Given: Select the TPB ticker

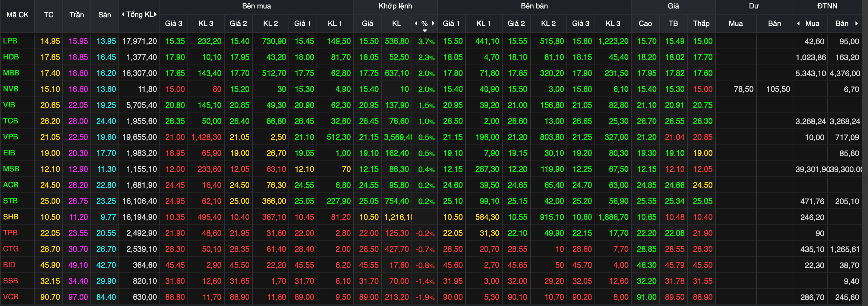Looking at the screenshot, I should pos(10,233).
